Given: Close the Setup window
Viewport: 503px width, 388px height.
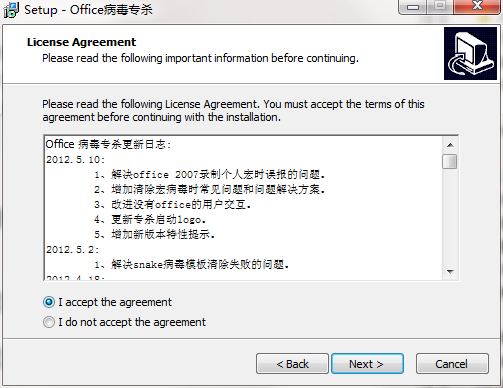Looking at the screenshot, I should (477, 7).
